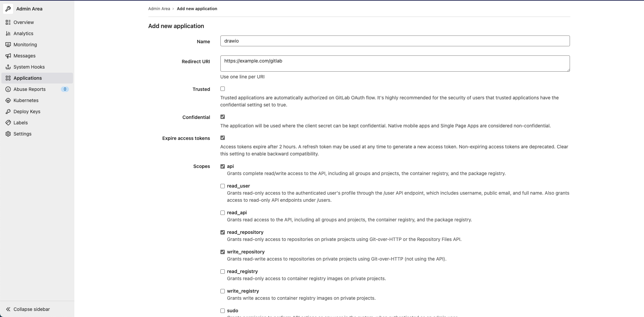Uncheck the Confidential checkbox

[x=222, y=117]
